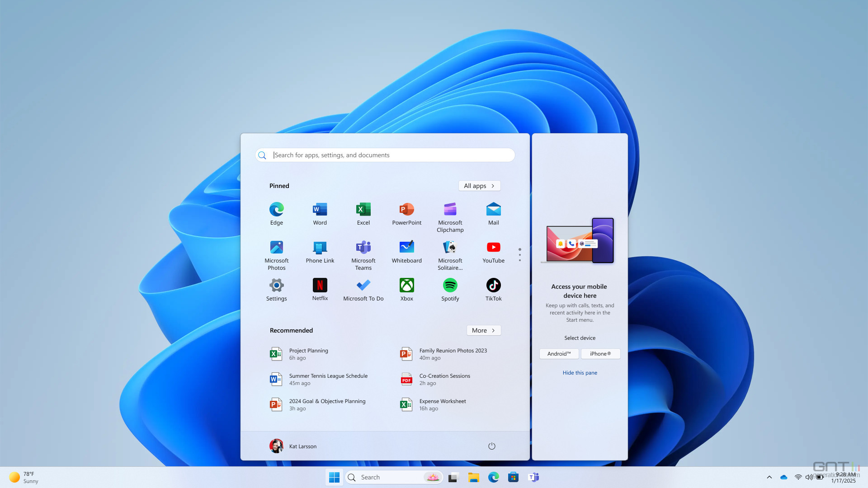Open pinned apps overflow menu
Viewport: 868px width, 488px height.
[x=519, y=255]
